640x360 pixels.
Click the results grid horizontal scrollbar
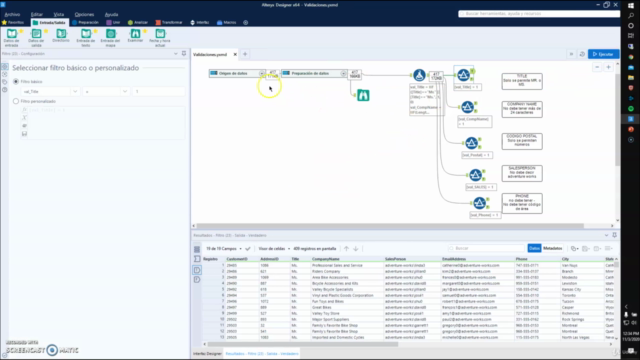pyautogui.click(x=303, y=344)
